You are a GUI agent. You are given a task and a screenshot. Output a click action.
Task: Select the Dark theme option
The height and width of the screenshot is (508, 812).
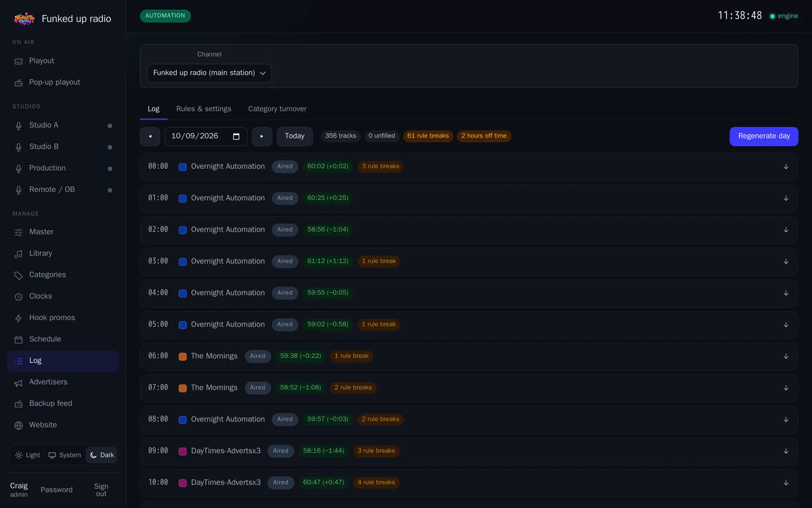click(101, 455)
